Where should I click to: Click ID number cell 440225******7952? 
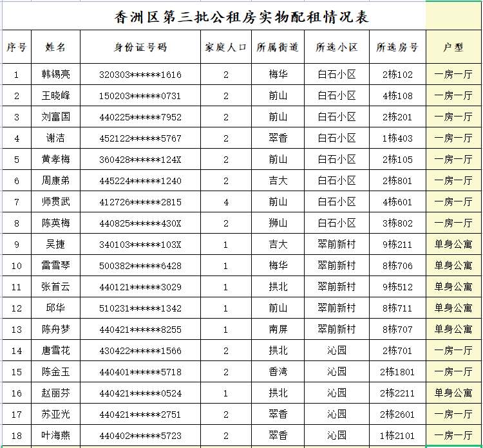click(x=140, y=117)
